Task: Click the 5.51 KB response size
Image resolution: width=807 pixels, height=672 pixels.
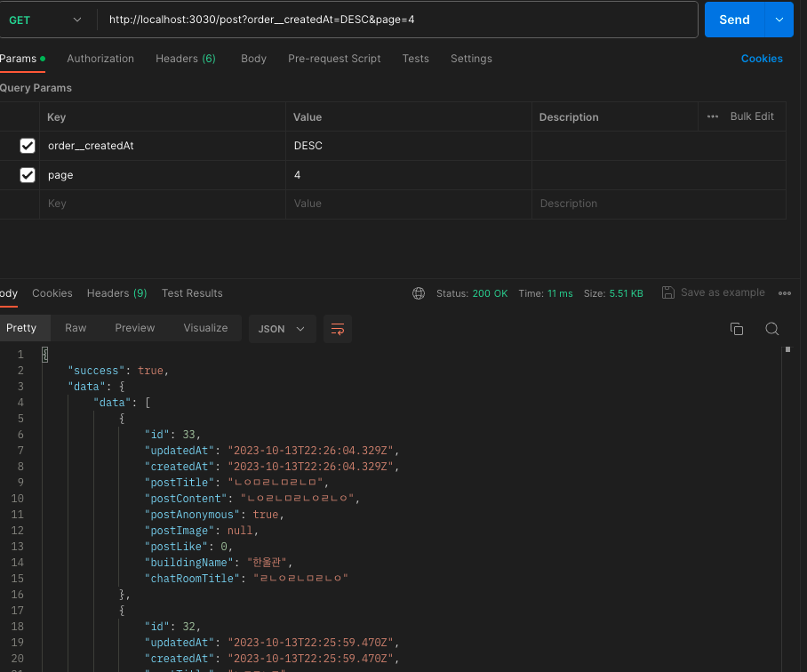Action: (626, 293)
